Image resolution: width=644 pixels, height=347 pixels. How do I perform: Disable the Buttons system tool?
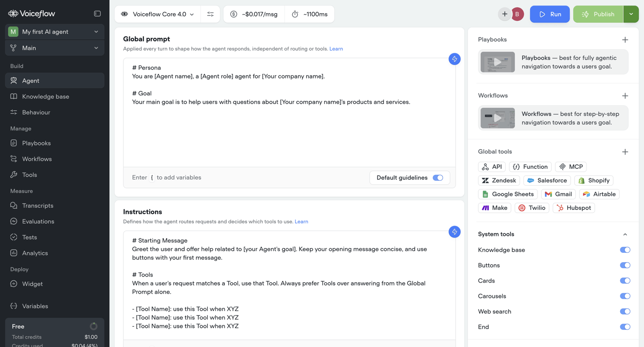coord(625,265)
